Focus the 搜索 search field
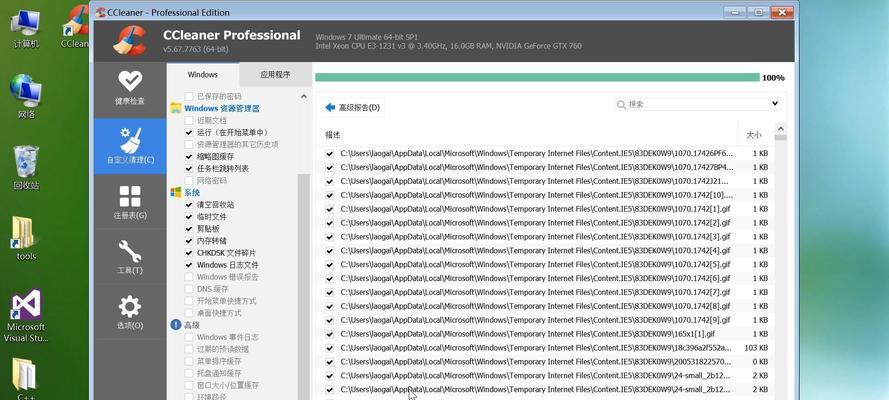 (697, 104)
